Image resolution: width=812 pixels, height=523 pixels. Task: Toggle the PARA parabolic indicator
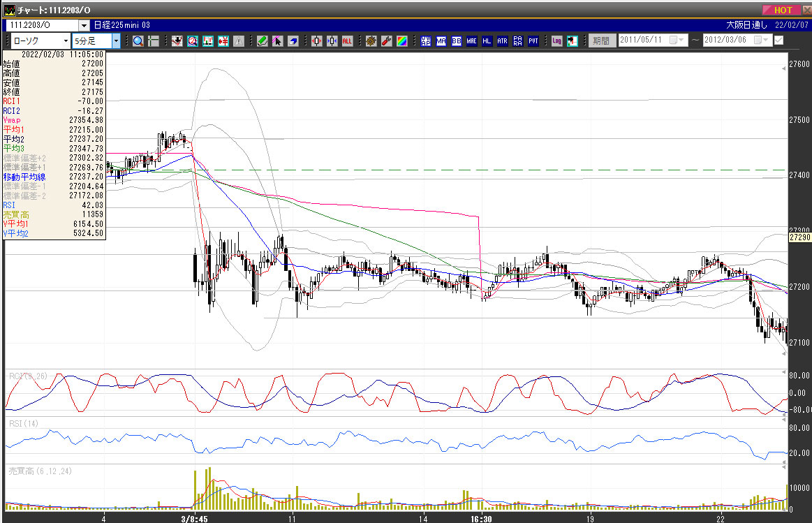click(518, 41)
